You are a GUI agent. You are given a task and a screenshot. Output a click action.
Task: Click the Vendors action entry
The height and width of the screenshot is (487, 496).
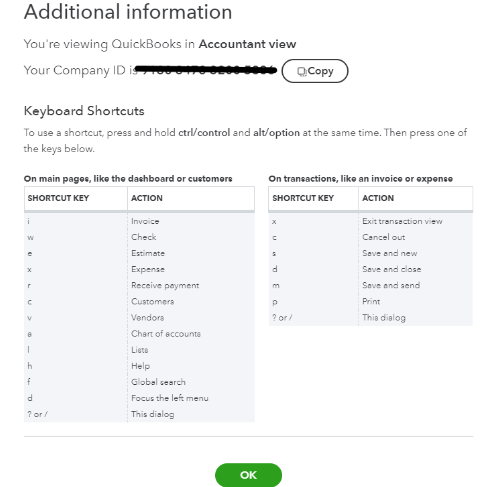148,317
